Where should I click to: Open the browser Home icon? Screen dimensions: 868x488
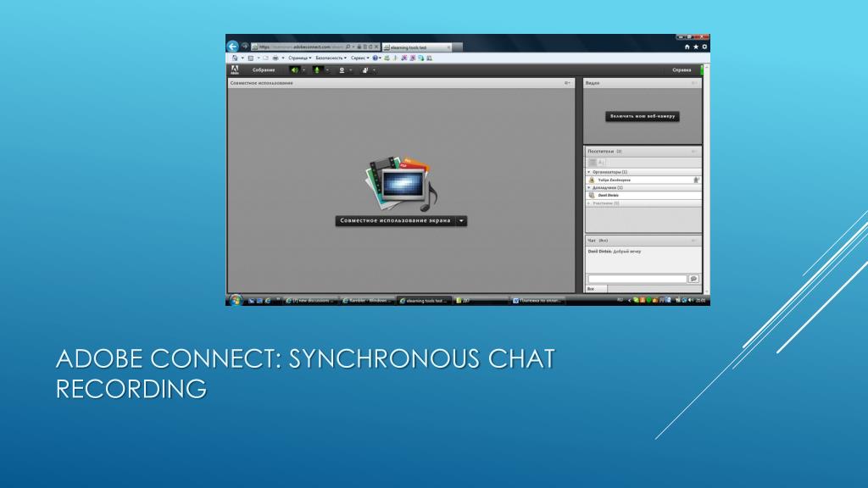click(x=687, y=47)
